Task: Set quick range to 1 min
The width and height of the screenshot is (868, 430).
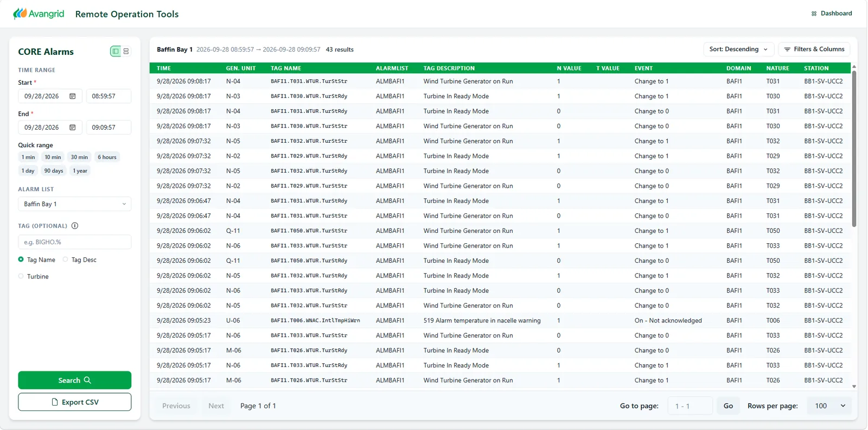Action: click(x=28, y=157)
